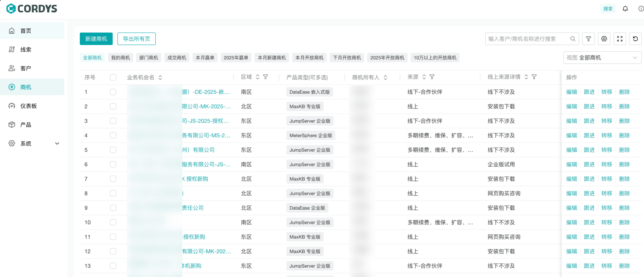Sort the 区域 column
Viewport: 644px width, 277px height.
point(257,77)
